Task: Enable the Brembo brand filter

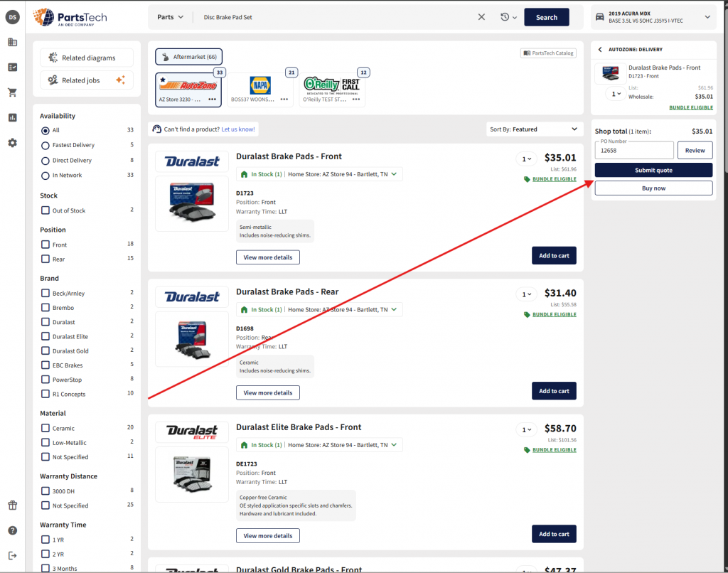Action: pyautogui.click(x=45, y=308)
